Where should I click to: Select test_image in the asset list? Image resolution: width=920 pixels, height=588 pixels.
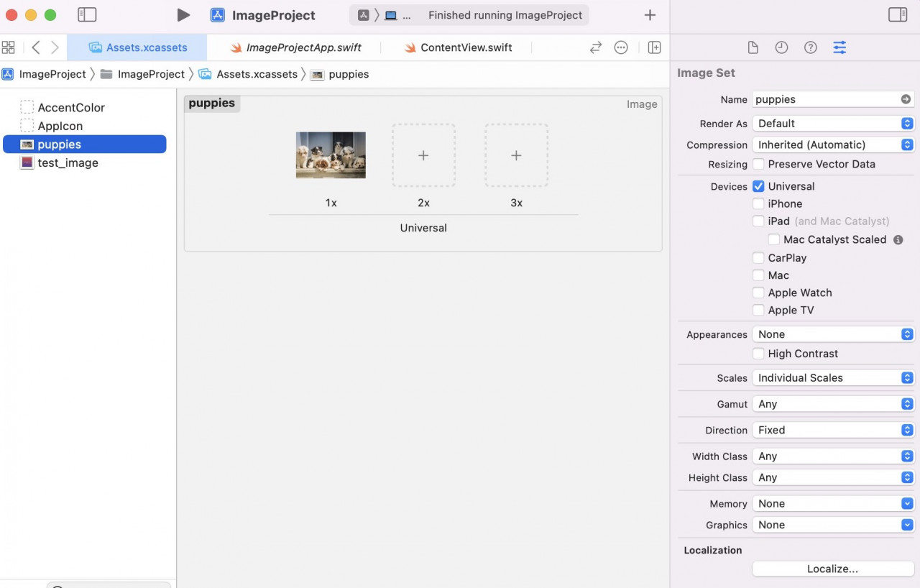click(x=68, y=162)
